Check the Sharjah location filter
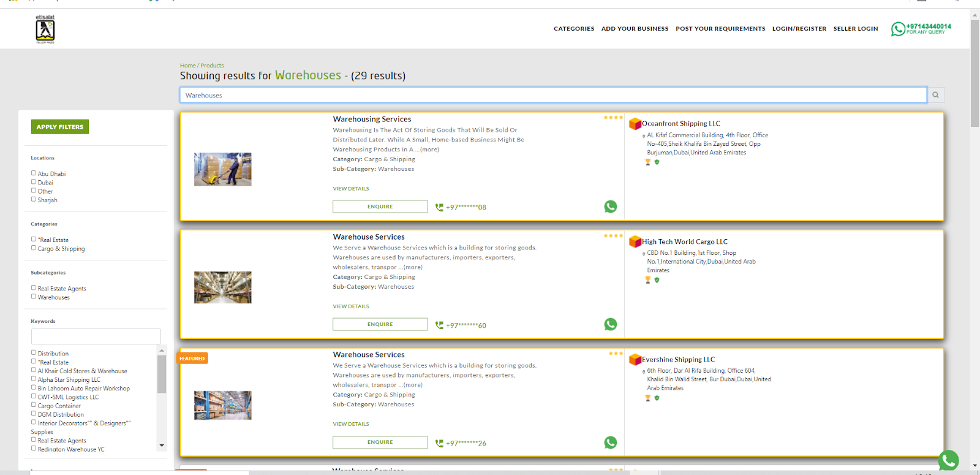Image resolution: width=980 pixels, height=475 pixels. click(34, 199)
